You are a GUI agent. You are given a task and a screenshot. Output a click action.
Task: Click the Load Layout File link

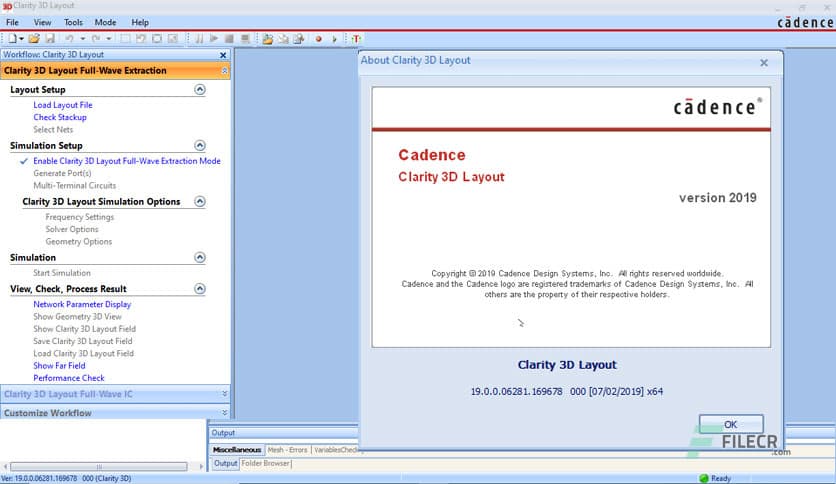point(63,105)
